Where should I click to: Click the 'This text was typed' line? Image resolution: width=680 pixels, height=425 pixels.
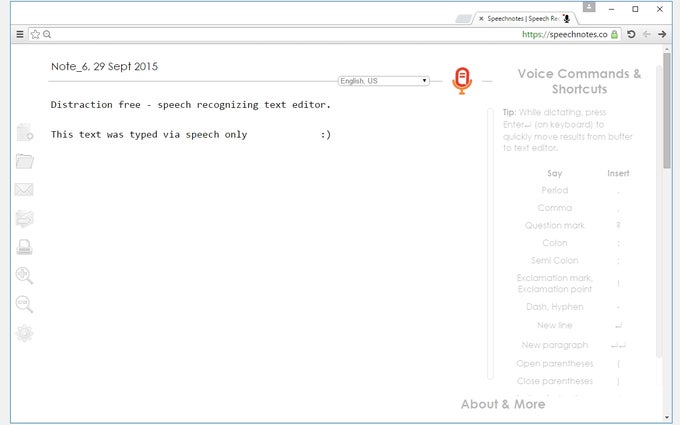[x=190, y=134]
